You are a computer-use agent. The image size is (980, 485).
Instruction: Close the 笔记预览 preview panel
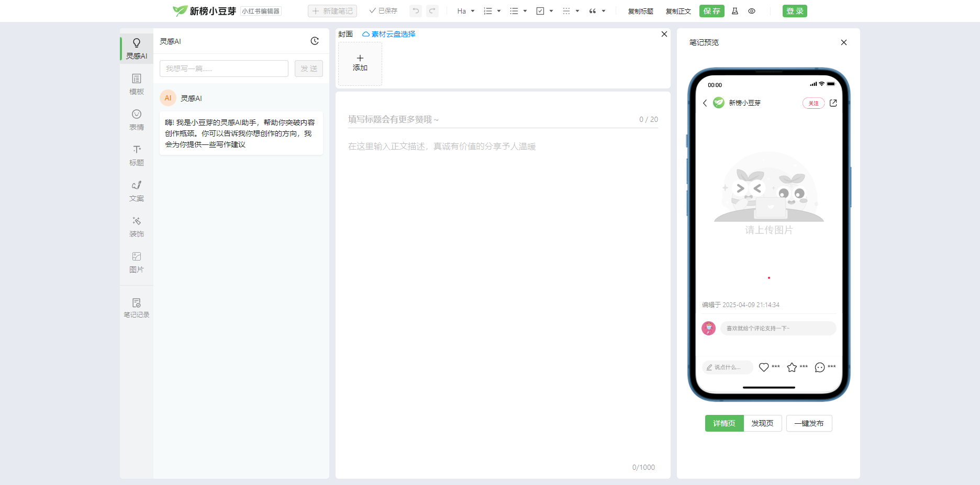[844, 42]
